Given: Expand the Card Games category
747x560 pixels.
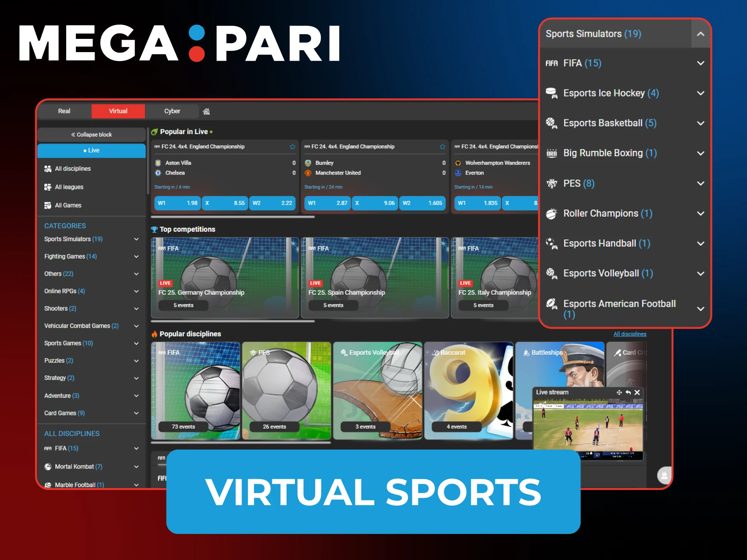Looking at the screenshot, I should point(137,413).
